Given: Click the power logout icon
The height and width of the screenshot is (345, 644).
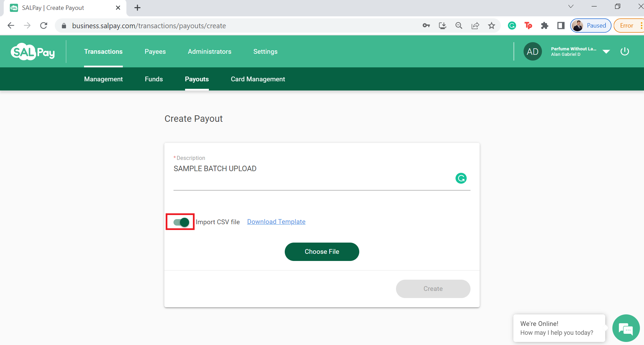Looking at the screenshot, I should click(625, 52).
